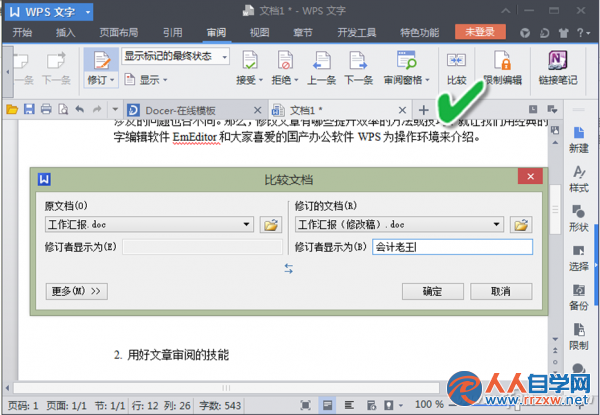Viewport: 600px width, 415px height.
Task: Click the outline view icon in status bar
Action: coord(349,405)
